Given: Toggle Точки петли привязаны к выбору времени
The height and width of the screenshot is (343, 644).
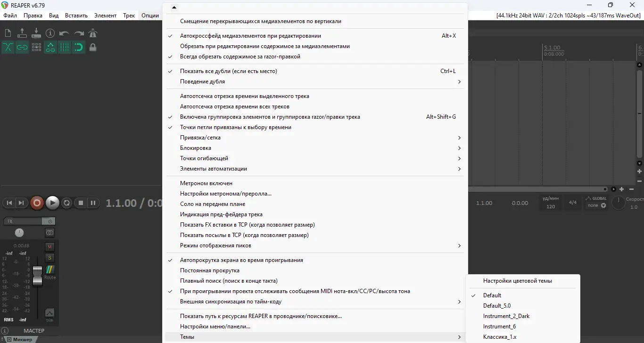Looking at the screenshot, I should pos(315,127).
